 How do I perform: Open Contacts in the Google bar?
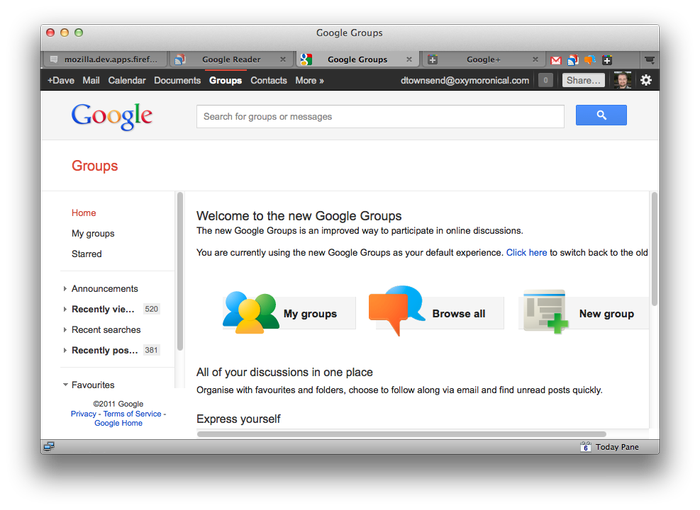(x=268, y=80)
